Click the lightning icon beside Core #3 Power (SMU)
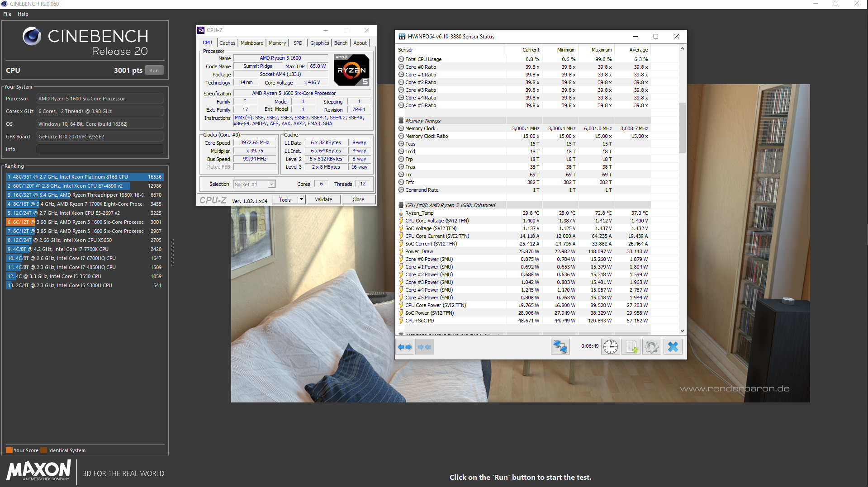The image size is (868, 487). (401, 282)
